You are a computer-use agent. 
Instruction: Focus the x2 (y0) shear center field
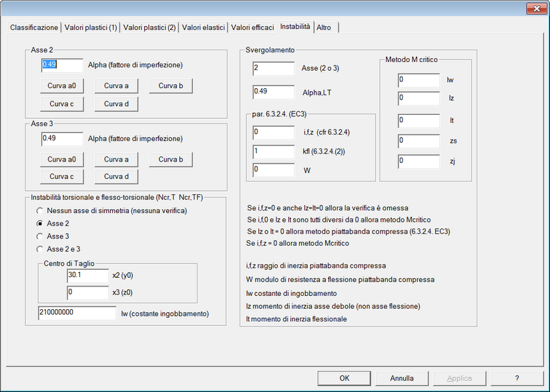tap(87, 276)
